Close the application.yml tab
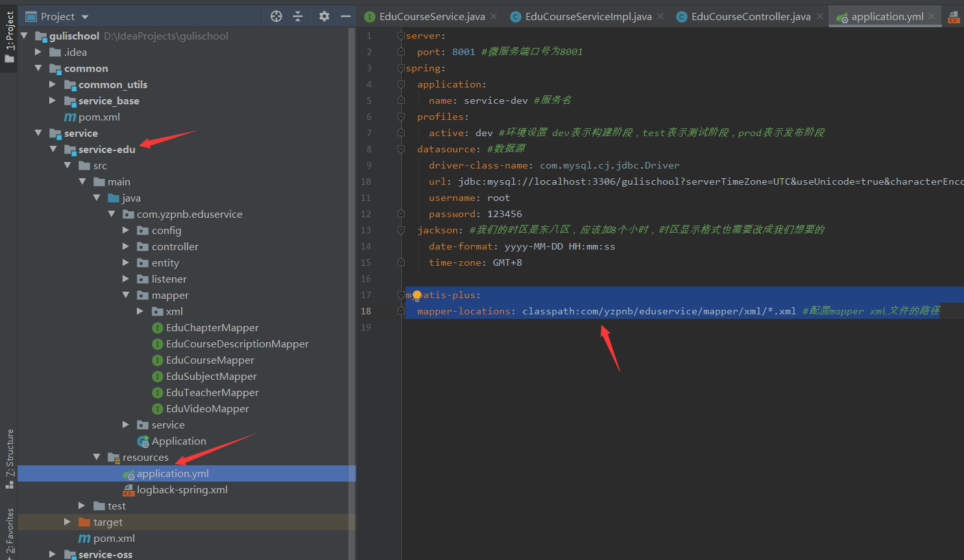 932,16
